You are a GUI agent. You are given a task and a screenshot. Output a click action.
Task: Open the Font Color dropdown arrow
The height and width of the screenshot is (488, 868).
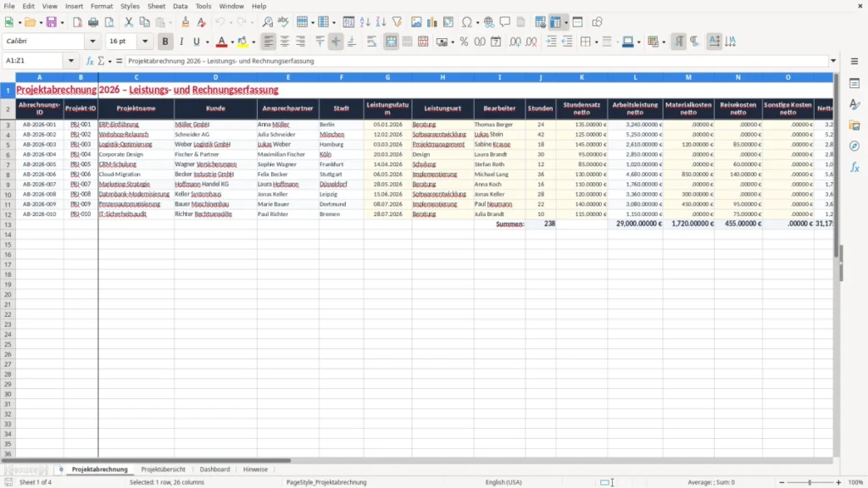232,42
